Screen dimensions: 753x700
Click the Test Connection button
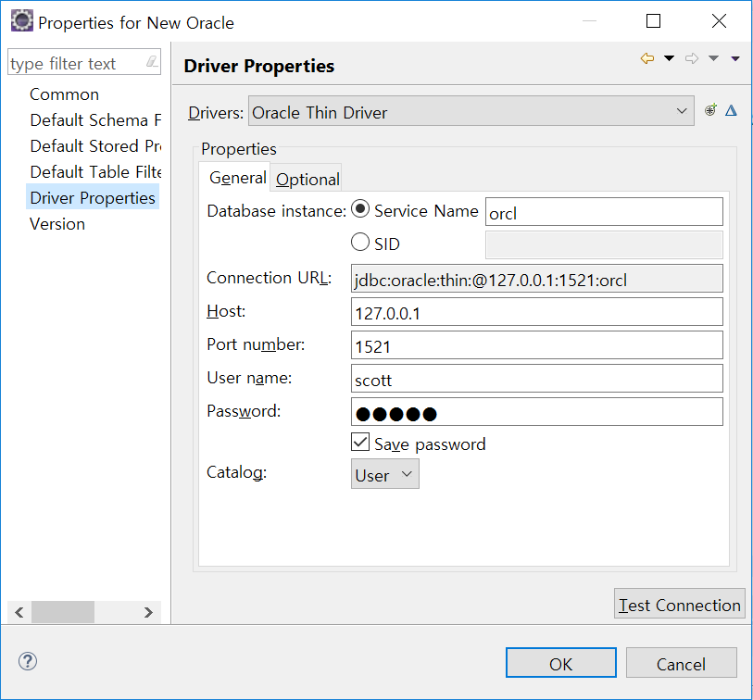pos(680,604)
